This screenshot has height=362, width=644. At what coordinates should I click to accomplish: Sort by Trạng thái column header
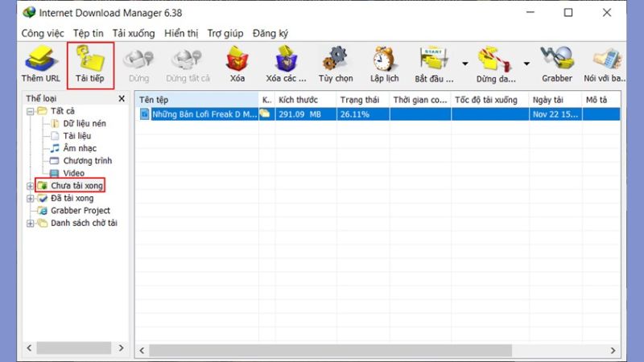363,100
